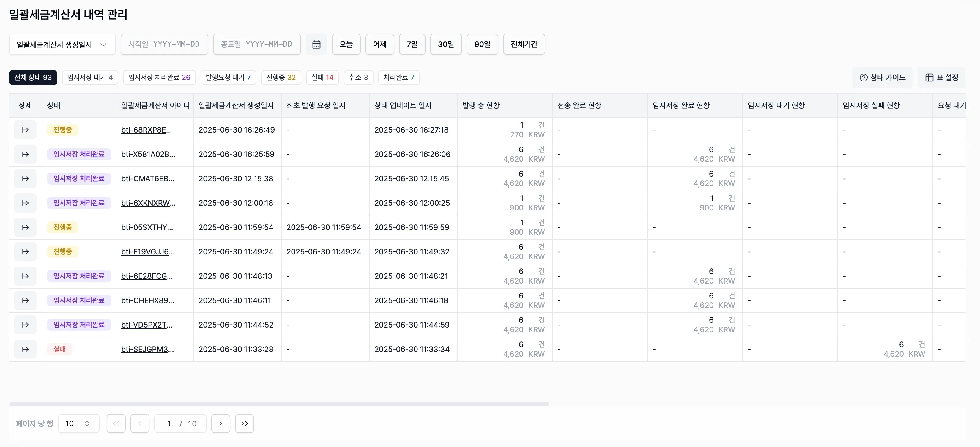
Task: Open 상태 가이드 help button
Action: pyautogui.click(x=882, y=78)
